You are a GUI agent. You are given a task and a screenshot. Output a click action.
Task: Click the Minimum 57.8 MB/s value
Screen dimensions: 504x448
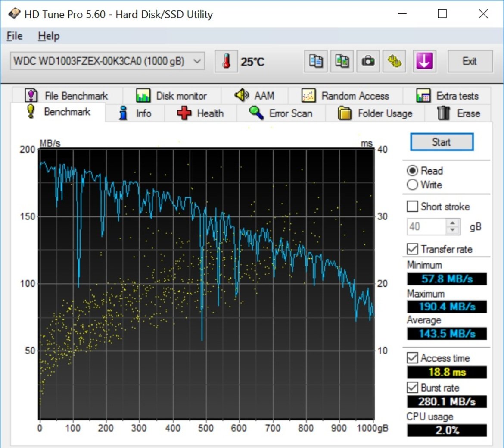pos(447,279)
